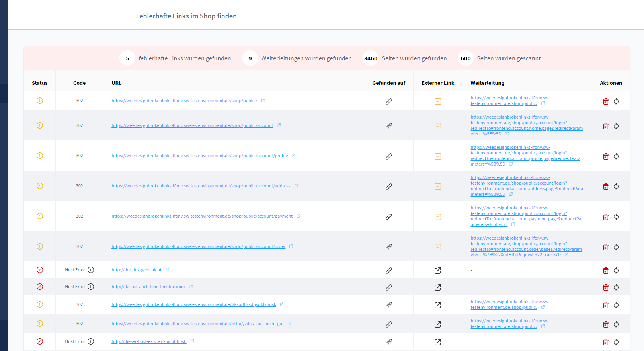Refresh the account/order link row

[x=616, y=247]
